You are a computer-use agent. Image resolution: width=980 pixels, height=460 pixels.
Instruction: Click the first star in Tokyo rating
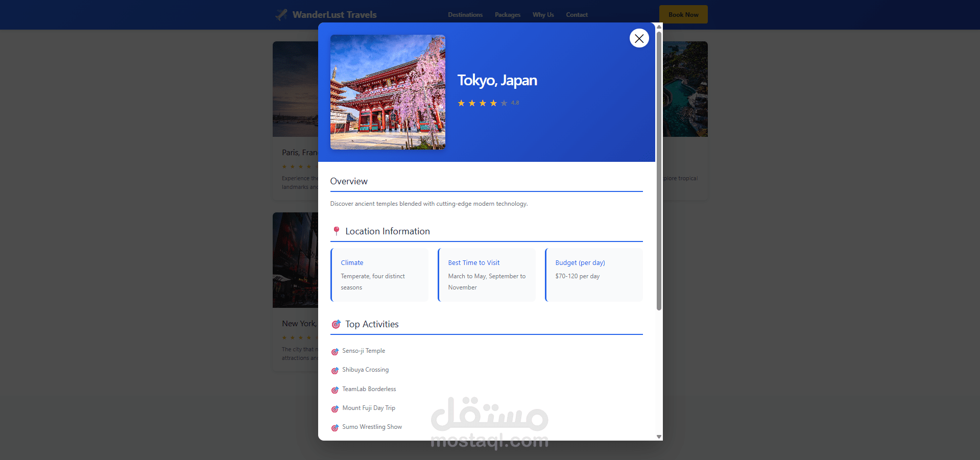pos(461,103)
